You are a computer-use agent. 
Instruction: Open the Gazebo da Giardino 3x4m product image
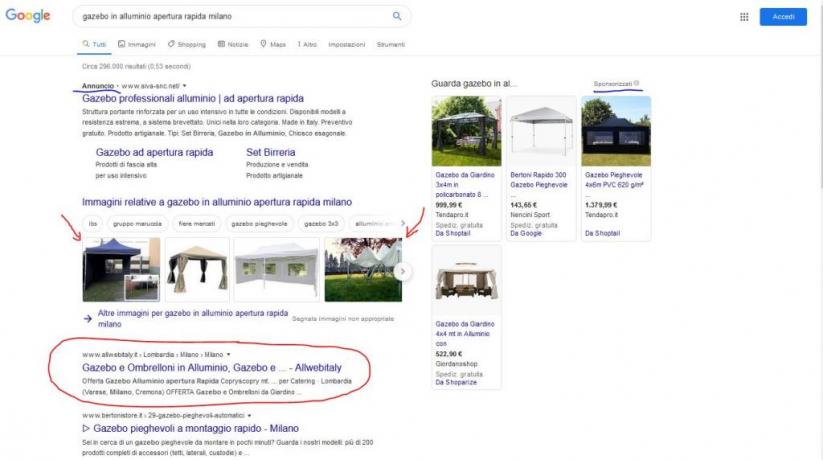point(467,131)
